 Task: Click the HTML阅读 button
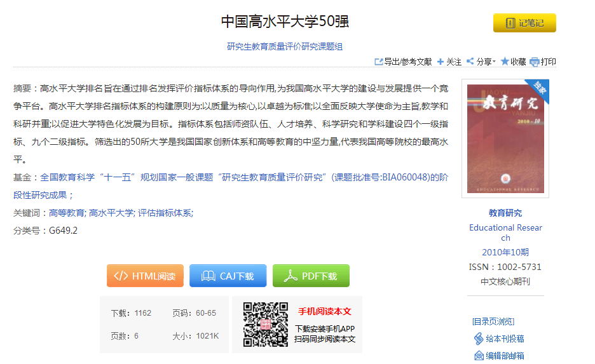pos(145,276)
